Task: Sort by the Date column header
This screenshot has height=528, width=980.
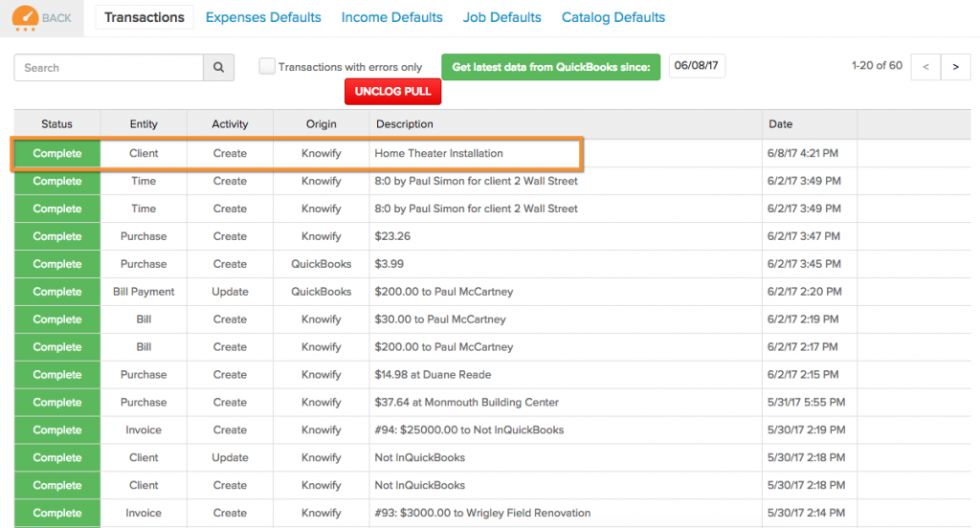Action: tap(780, 124)
